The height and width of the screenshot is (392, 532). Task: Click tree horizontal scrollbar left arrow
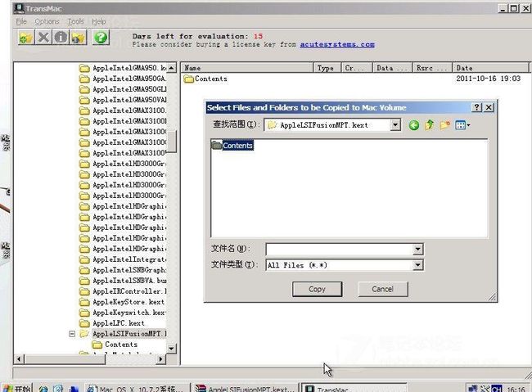(19, 358)
